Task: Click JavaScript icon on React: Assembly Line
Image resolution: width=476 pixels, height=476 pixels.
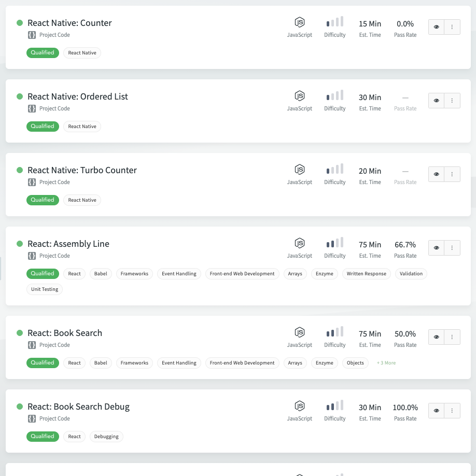Action: click(x=300, y=243)
